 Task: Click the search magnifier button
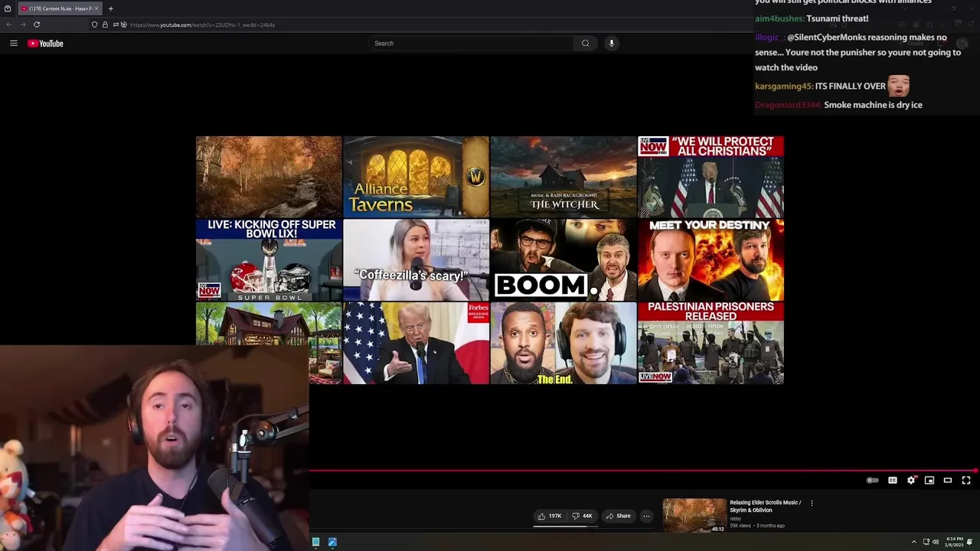(586, 44)
